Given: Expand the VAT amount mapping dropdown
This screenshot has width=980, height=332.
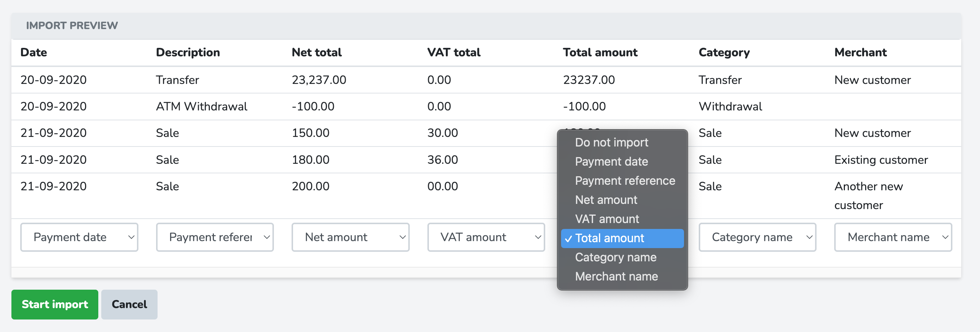Looking at the screenshot, I should (486, 237).
